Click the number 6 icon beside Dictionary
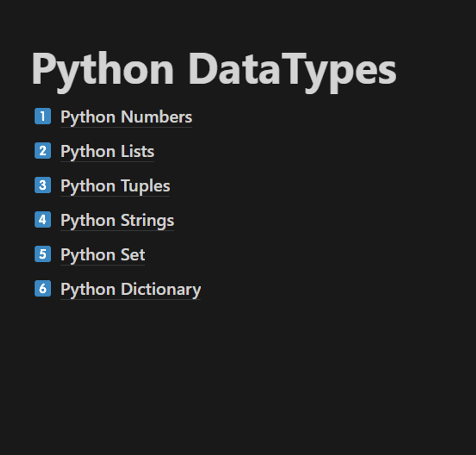Image resolution: width=476 pixels, height=455 pixels. click(x=43, y=289)
